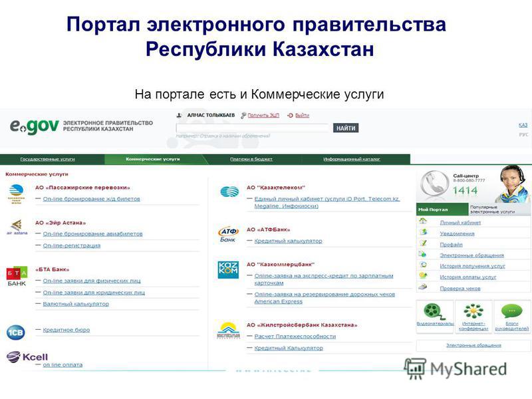Open On-line заявки для физических лиц
Image resolution: width=532 pixels, height=399 pixels.
92,281
